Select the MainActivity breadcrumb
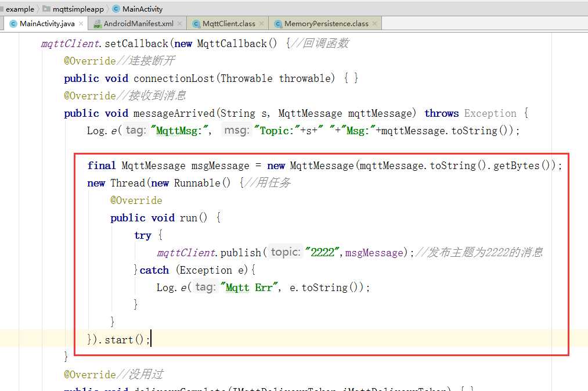This screenshot has height=391, width=588. pos(142,9)
